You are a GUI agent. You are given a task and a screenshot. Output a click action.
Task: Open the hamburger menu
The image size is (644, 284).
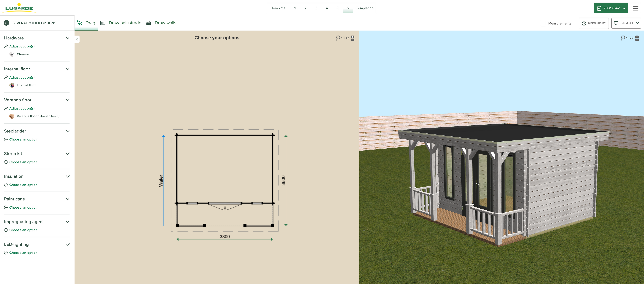[635, 8]
